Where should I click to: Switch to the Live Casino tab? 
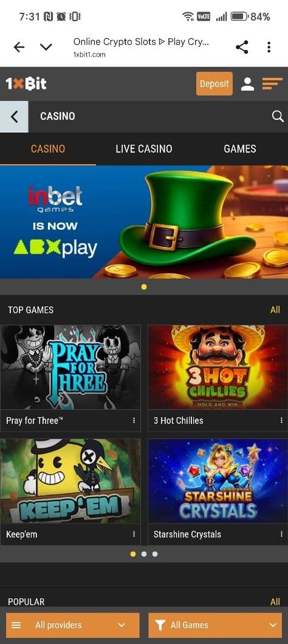[144, 148]
